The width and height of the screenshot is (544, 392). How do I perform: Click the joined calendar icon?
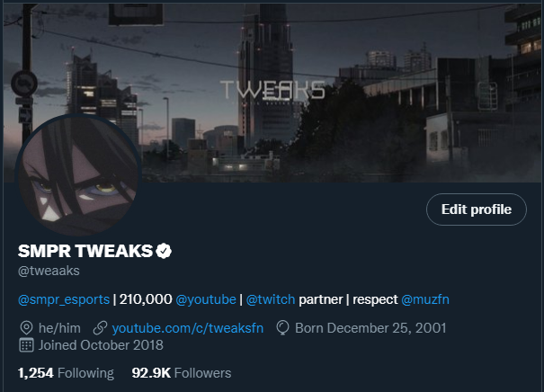coord(26,345)
